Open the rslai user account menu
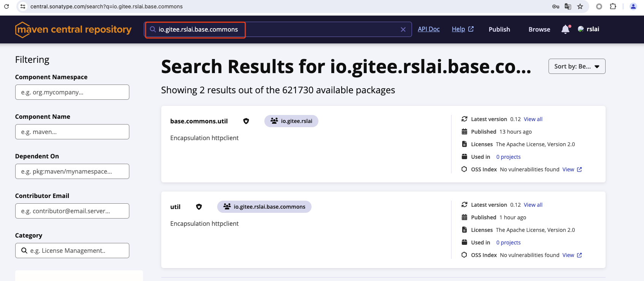This screenshot has width=644, height=281. coord(588,29)
